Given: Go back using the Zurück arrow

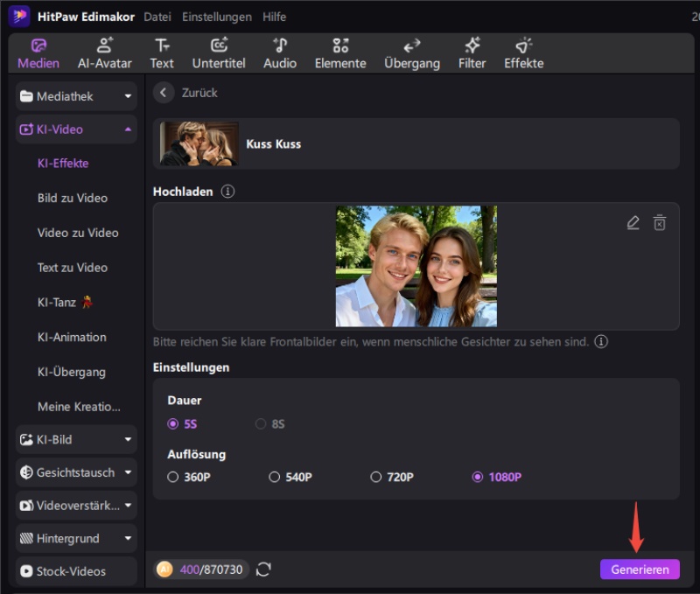Looking at the screenshot, I should (164, 93).
